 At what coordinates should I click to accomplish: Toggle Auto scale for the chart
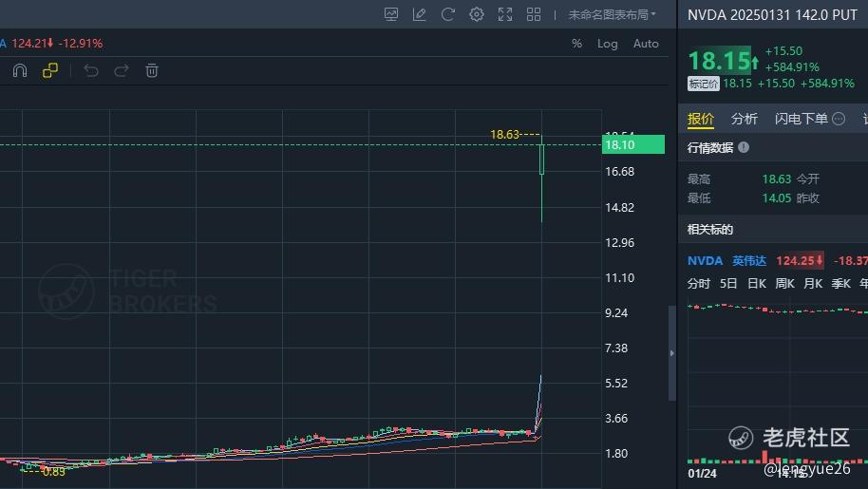(646, 44)
